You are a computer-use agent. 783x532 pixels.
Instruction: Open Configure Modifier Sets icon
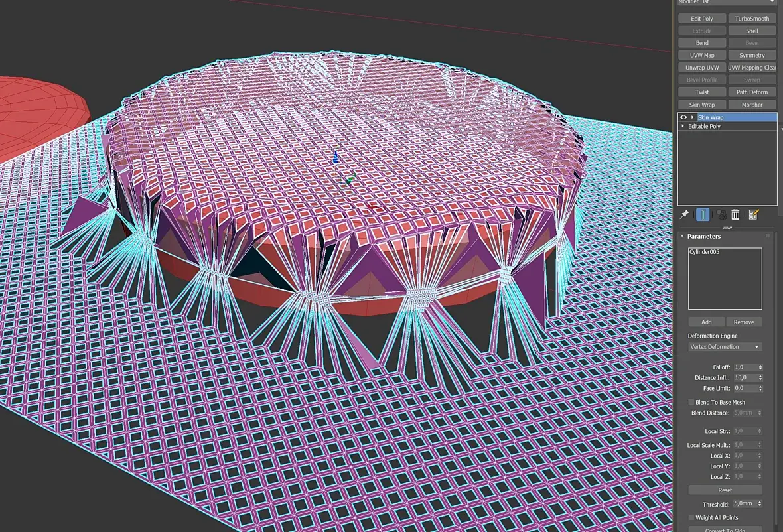[754, 215]
